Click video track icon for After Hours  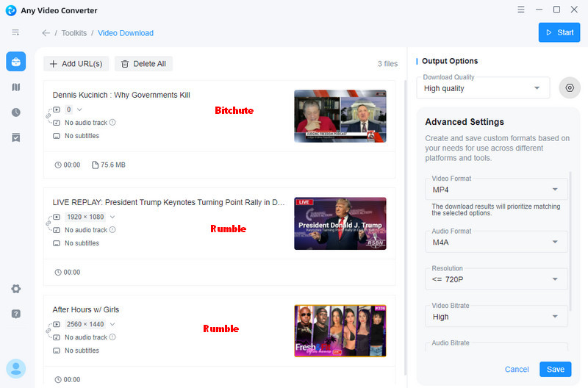pyautogui.click(x=57, y=324)
